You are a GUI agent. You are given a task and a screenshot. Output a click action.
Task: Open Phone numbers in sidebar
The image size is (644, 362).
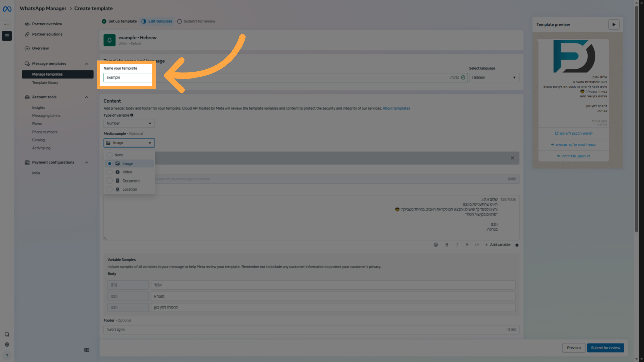coord(45,132)
